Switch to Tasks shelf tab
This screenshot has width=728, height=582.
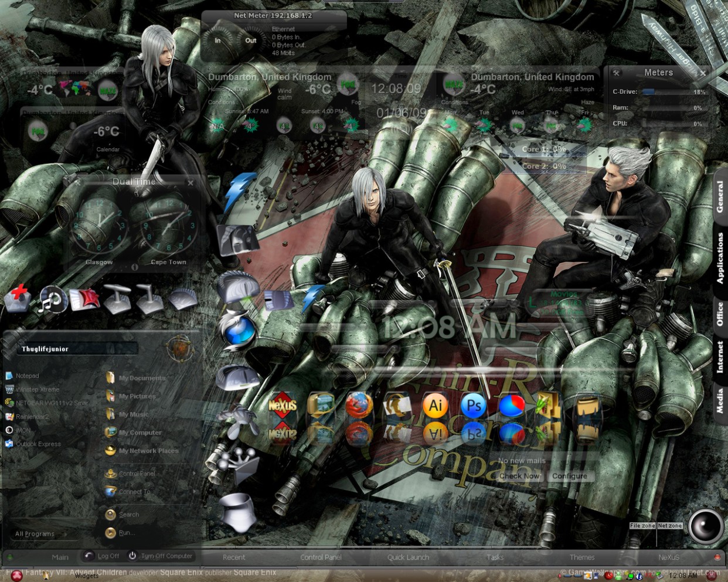[495, 557]
